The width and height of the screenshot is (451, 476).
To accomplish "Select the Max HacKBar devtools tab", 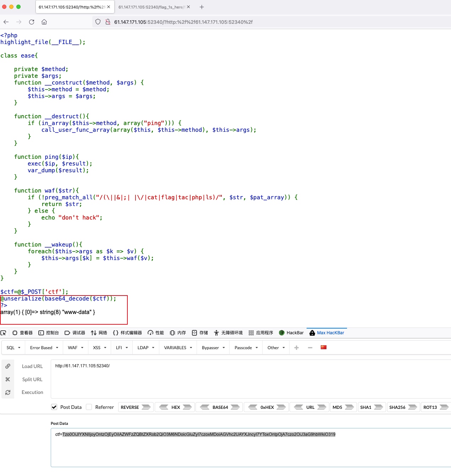I will tap(327, 333).
